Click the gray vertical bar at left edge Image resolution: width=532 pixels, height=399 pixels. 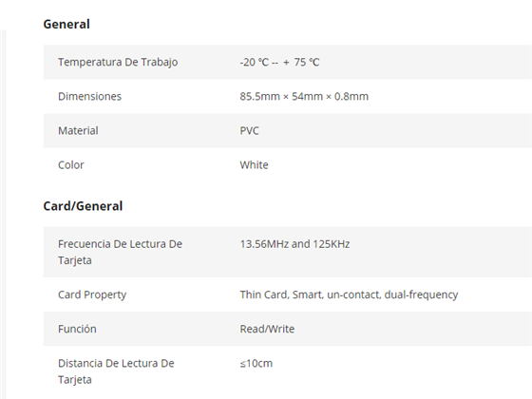tap(4, 215)
